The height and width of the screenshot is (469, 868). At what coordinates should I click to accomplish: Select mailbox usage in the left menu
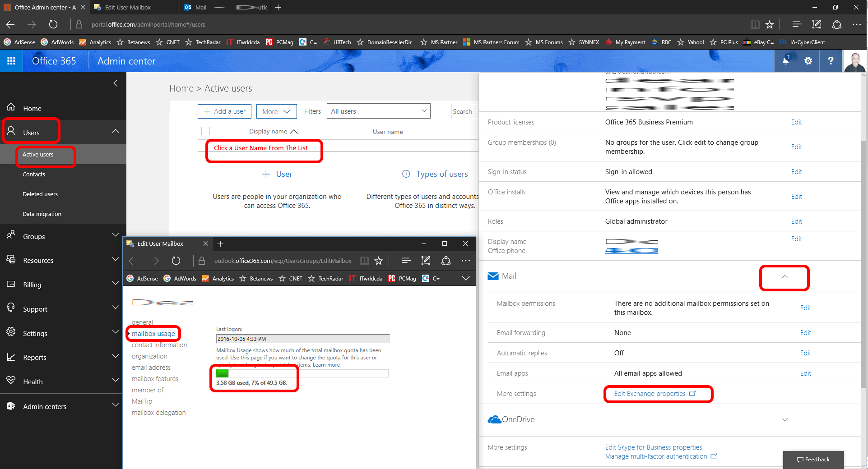pos(153,334)
